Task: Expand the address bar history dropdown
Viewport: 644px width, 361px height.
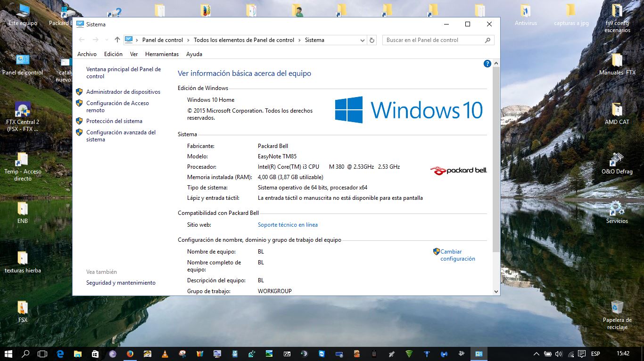Action: coord(363,40)
